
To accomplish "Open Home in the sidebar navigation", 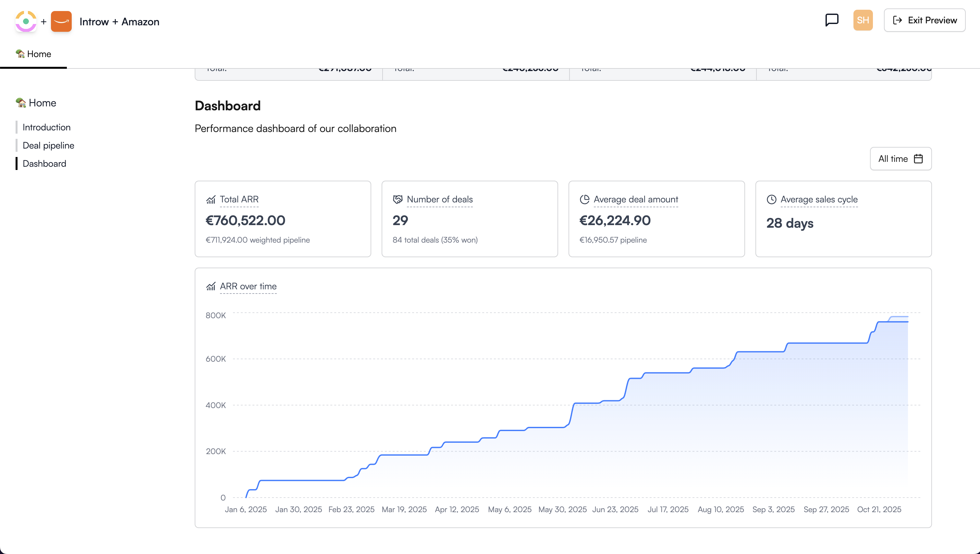I will [x=37, y=103].
